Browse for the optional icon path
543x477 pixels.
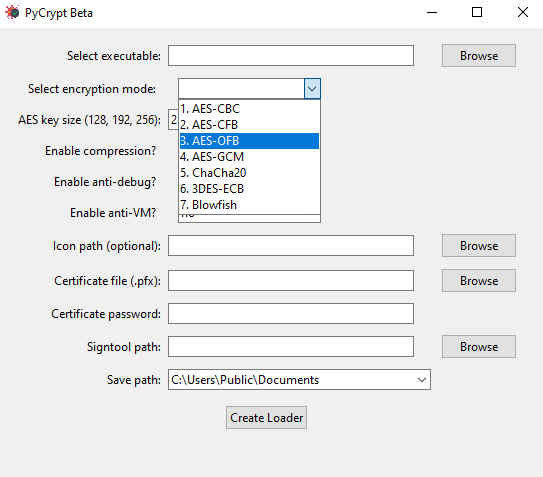[479, 246]
